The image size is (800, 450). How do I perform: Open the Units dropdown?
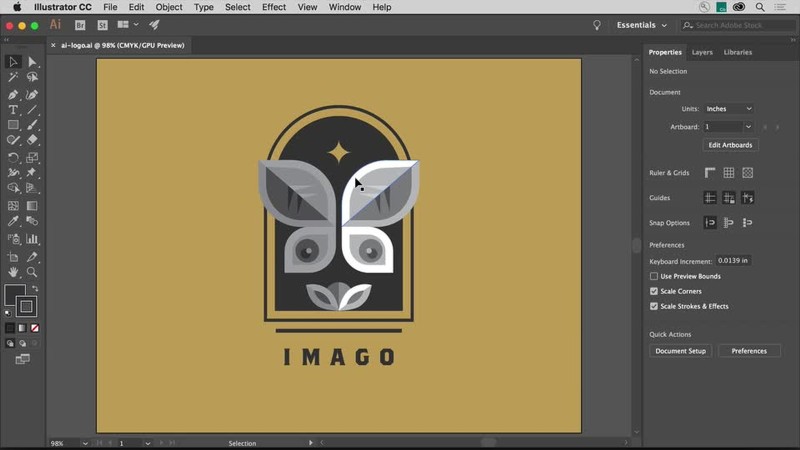pyautogui.click(x=728, y=109)
